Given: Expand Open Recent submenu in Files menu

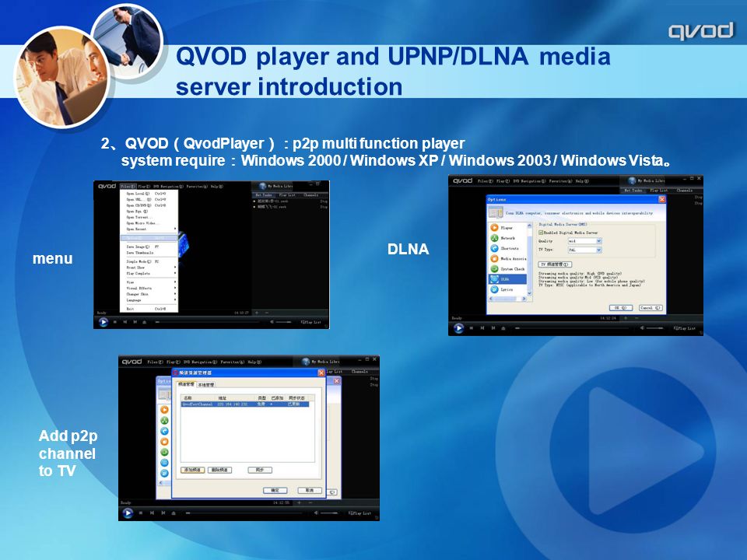Looking at the screenshot, I should pyautogui.click(x=149, y=229).
